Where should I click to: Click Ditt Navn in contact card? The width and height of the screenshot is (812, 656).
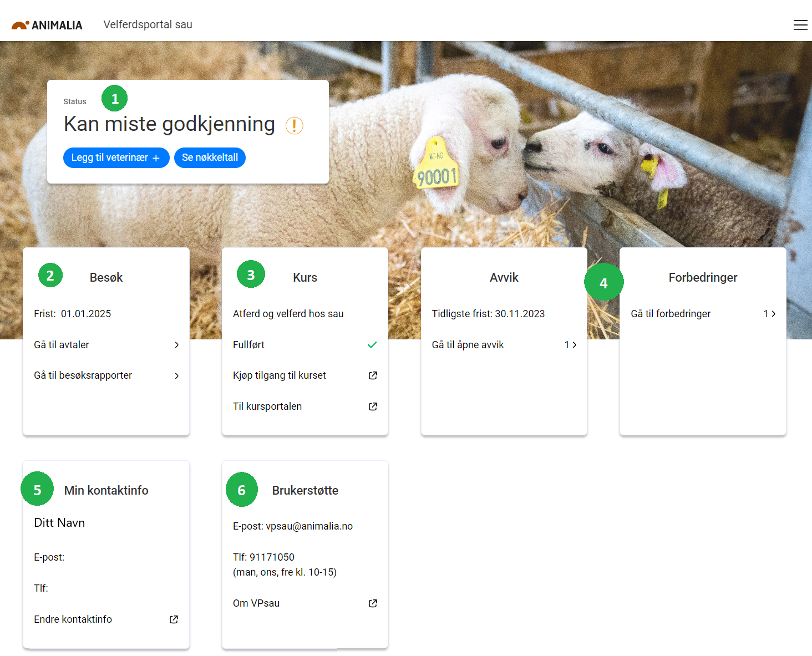[59, 523]
